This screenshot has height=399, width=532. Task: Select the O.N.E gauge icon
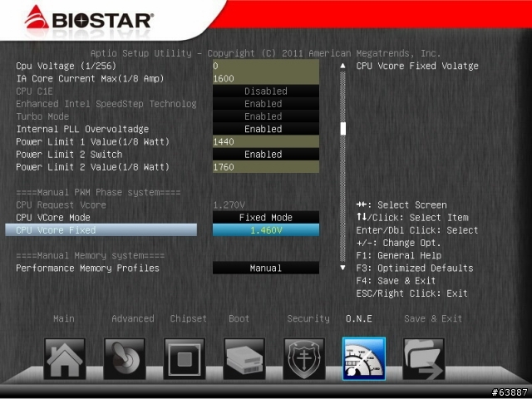point(364,358)
